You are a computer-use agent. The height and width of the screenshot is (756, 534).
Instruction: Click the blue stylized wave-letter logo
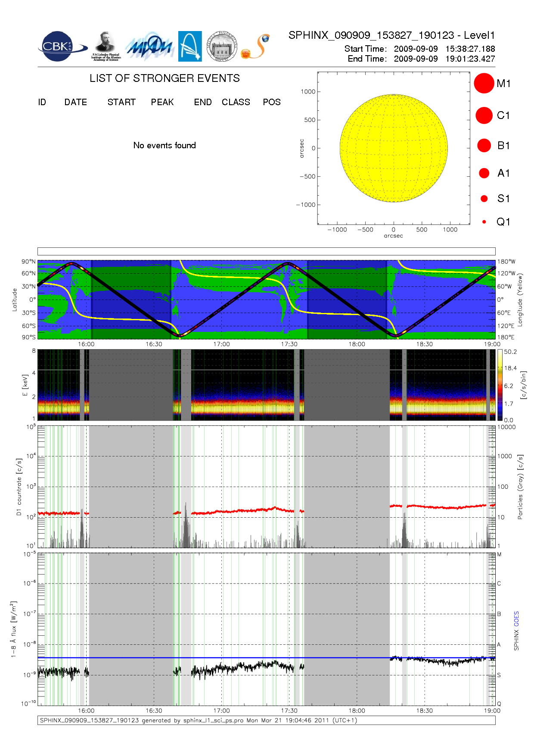click(x=149, y=47)
